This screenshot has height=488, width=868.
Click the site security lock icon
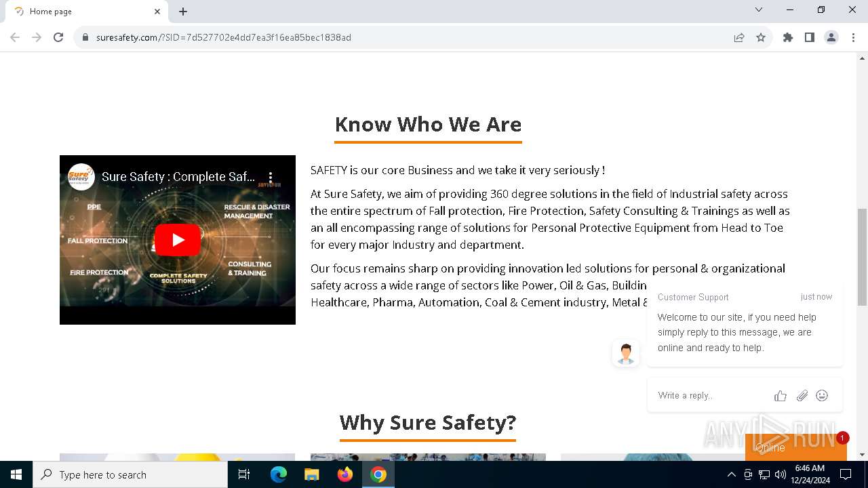coord(85,37)
